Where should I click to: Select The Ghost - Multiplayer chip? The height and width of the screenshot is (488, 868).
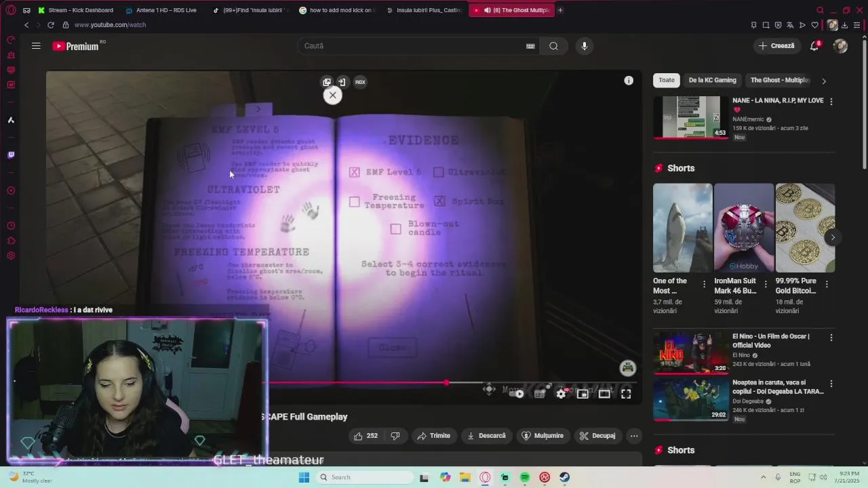coord(780,80)
